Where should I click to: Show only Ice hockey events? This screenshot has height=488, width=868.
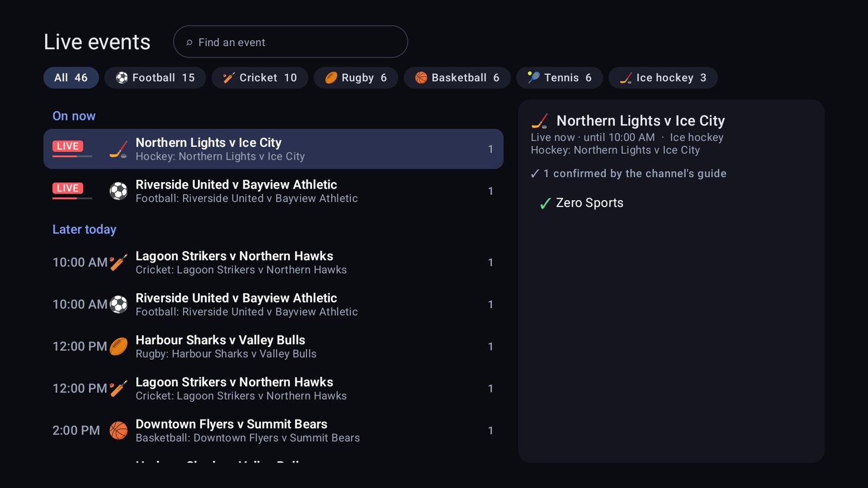click(x=663, y=78)
